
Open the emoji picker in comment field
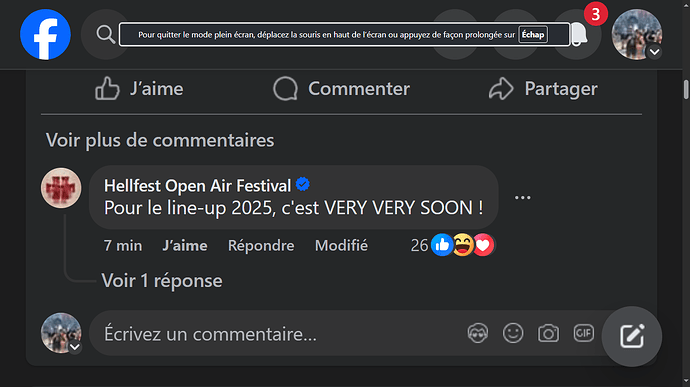coord(513,333)
